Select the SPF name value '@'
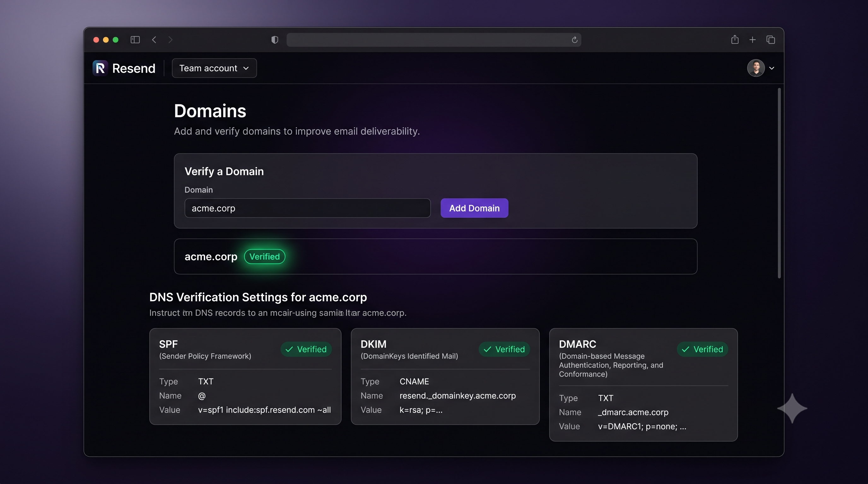Screen dimensions: 868x484 (202, 395)
